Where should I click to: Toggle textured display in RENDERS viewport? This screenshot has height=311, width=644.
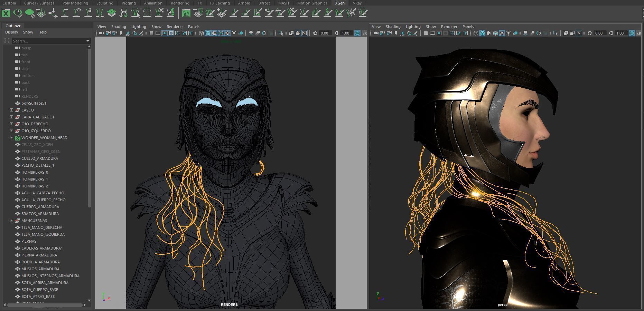(x=227, y=33)
